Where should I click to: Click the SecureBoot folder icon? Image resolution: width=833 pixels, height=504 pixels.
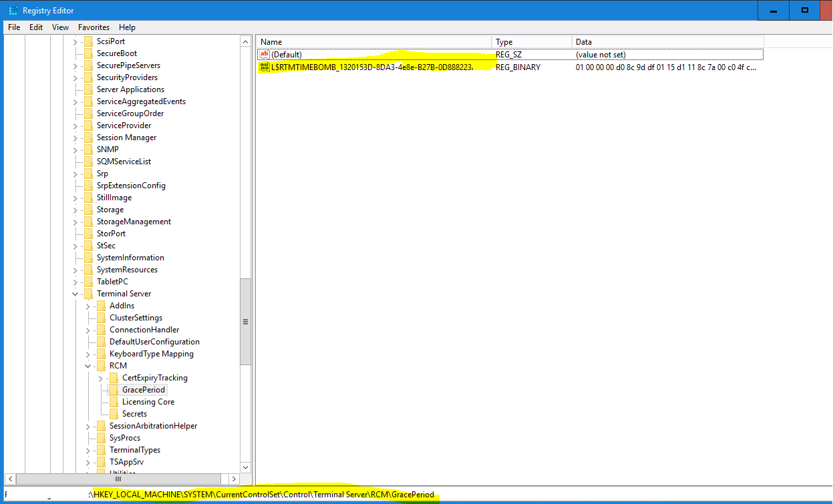88,53
